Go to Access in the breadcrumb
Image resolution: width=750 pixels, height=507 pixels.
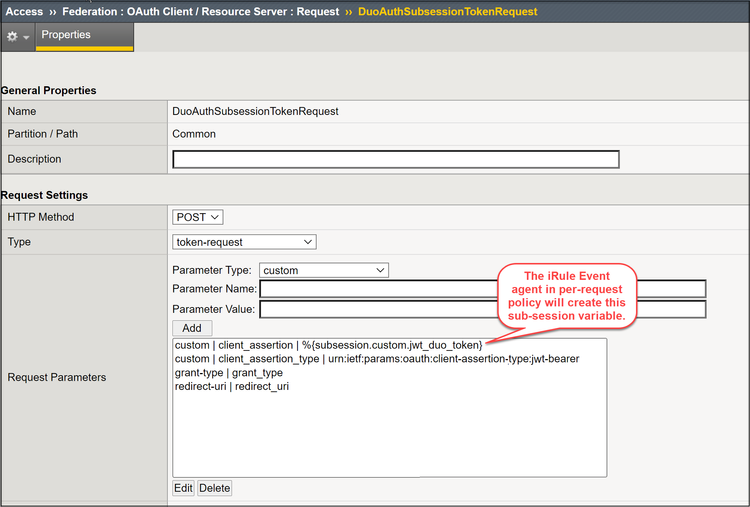(x=25, y=12)
